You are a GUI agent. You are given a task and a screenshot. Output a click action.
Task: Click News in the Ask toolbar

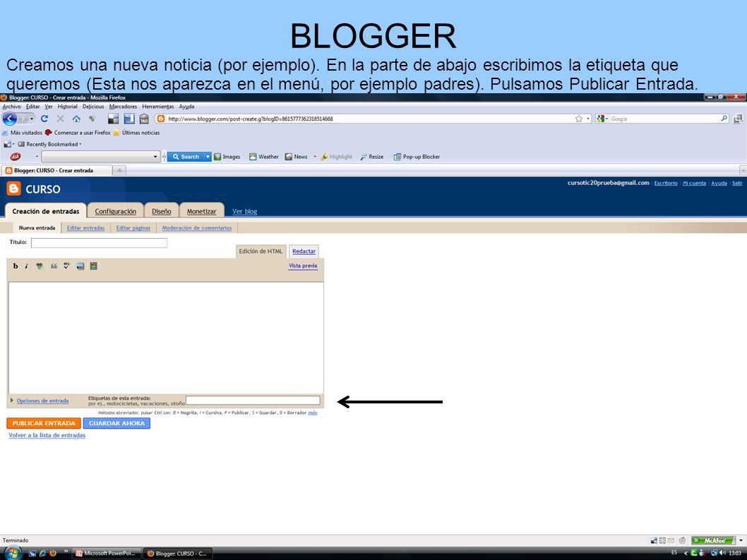(x=296, y=156)
